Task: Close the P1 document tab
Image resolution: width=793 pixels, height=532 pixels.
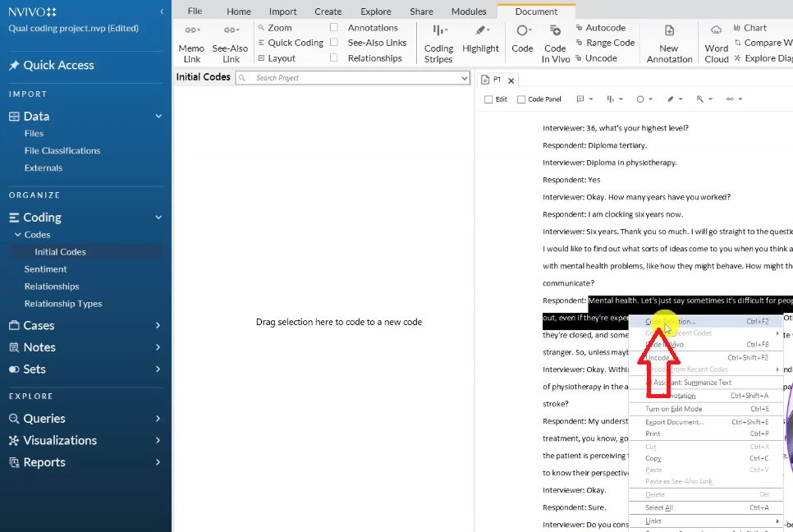Action: 511,80
